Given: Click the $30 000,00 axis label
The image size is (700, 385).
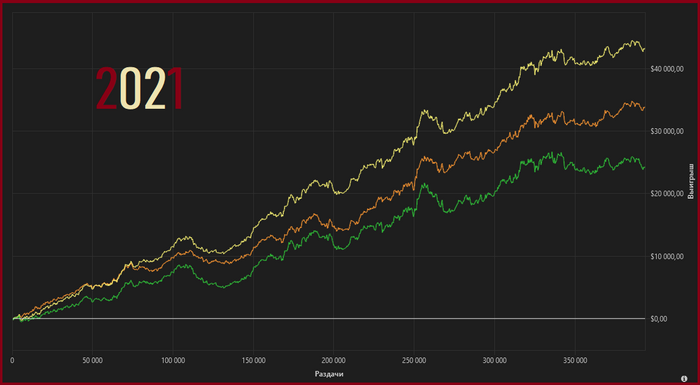Looking at the screenshot, I should click(667, 131).
